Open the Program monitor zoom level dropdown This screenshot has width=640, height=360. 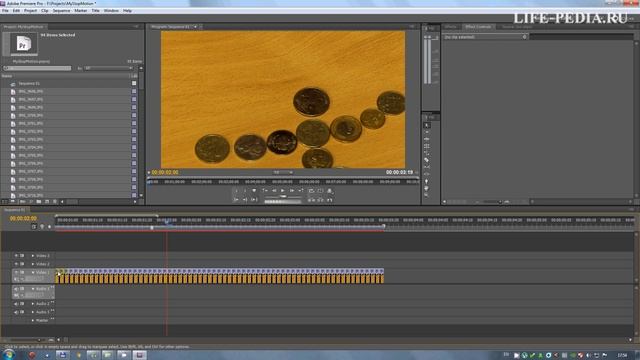(283, 172)
